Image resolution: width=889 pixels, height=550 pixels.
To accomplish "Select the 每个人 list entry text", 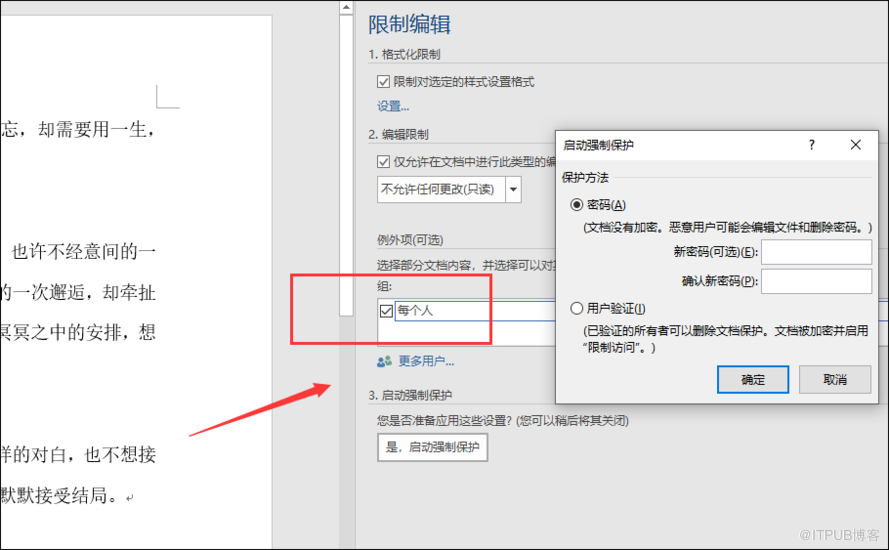I will click(x=415, y=311).
